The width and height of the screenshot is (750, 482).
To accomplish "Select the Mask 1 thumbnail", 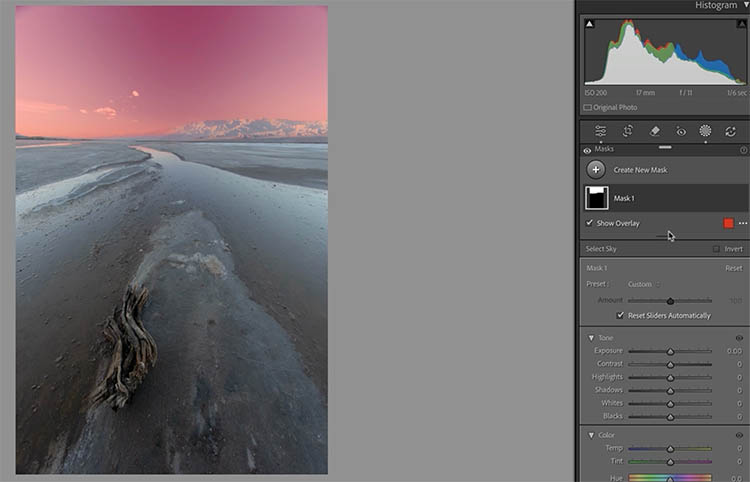I will pos(596,198).
